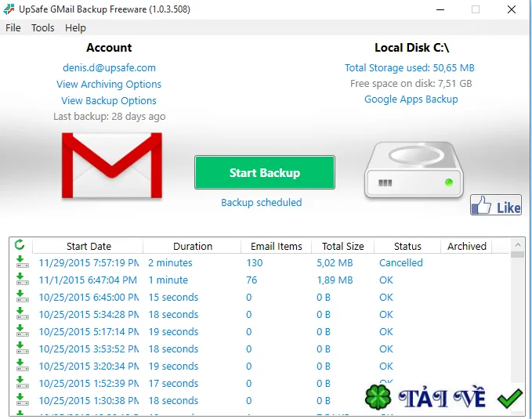The width and height of the screenshot is (532, 419).
Task: Click download icon for 11/29/2015 backup row
Action: tap(23, 262)
